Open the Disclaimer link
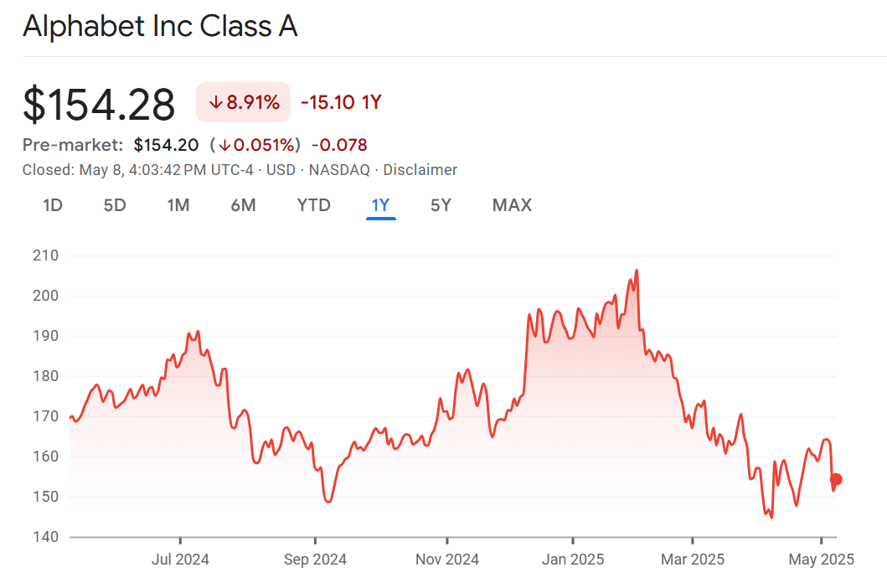Screen dimensions: 887x588 point(420,170)
